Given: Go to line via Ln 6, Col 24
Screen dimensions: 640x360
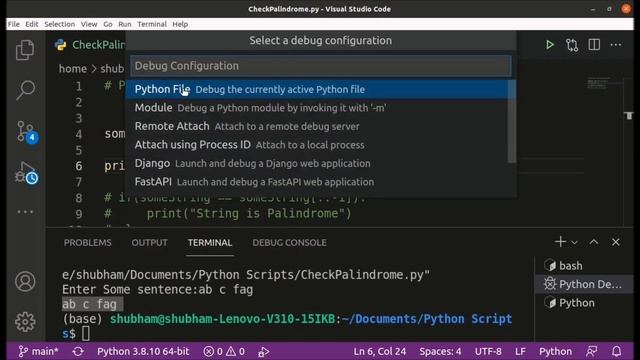Looking at the screenshot, I should click(380, 351).
